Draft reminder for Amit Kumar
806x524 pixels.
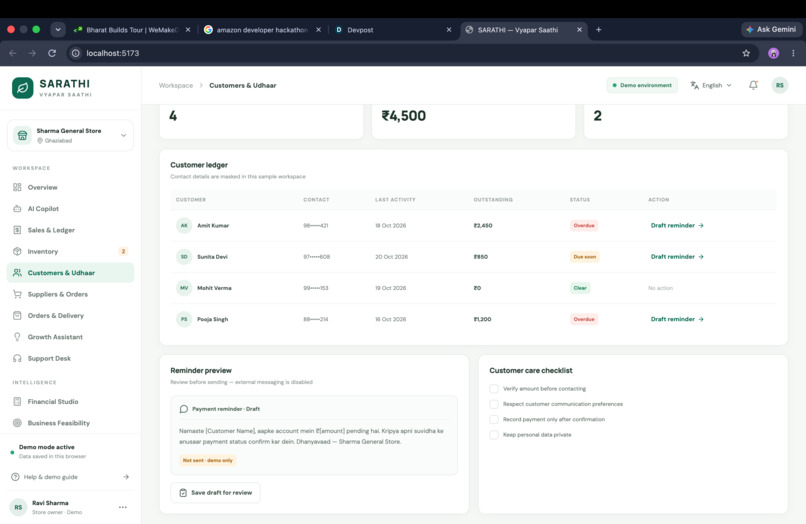coord(677,225)
